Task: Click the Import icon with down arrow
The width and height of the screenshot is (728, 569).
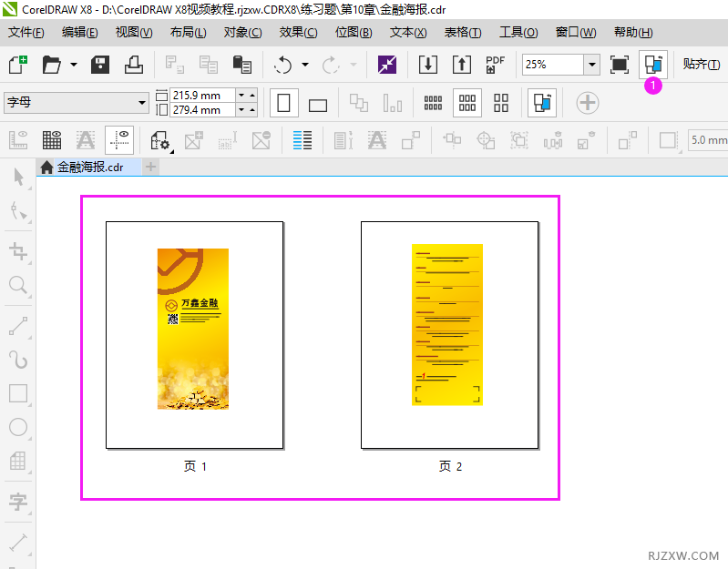Action: pyautogui.click(x=427, y=65)
